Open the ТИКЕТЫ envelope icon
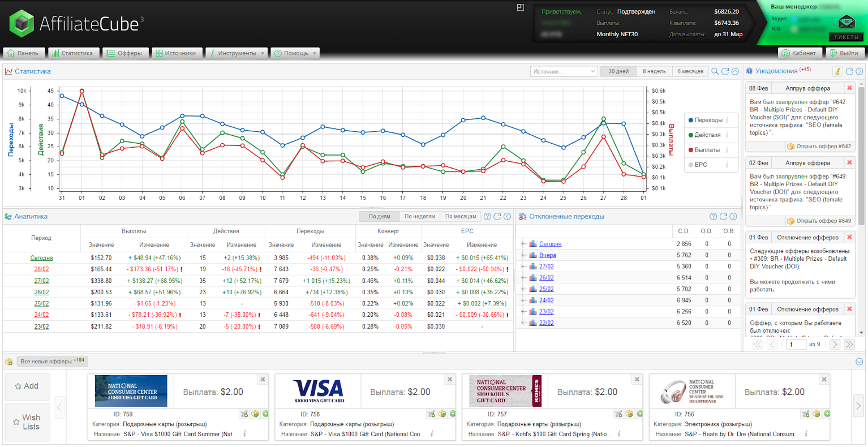Screen dimensions: 868x447 pyautogui.click(x=846, y=23)
